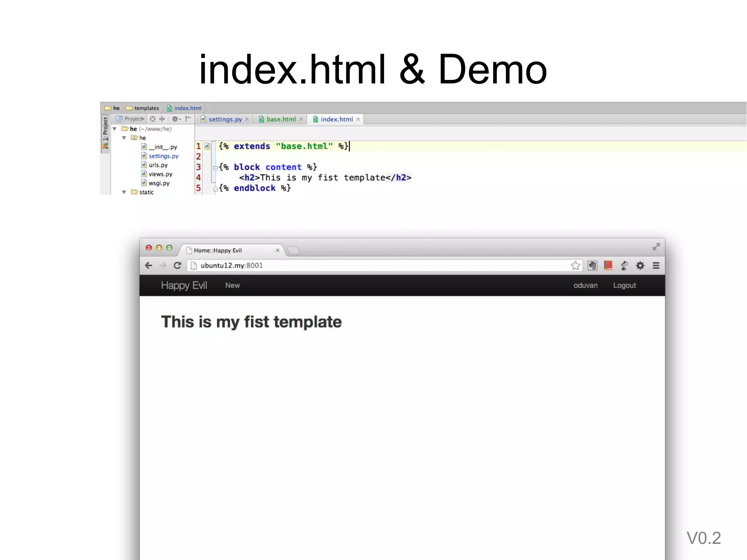Open the gear settings menu in Project panel

coord(176,119)
